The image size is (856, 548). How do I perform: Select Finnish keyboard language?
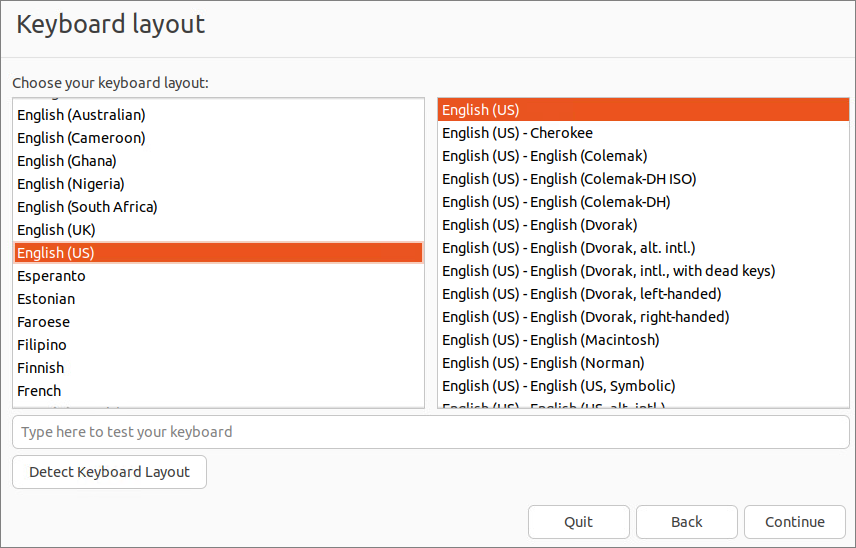click(x=40, y=368)
